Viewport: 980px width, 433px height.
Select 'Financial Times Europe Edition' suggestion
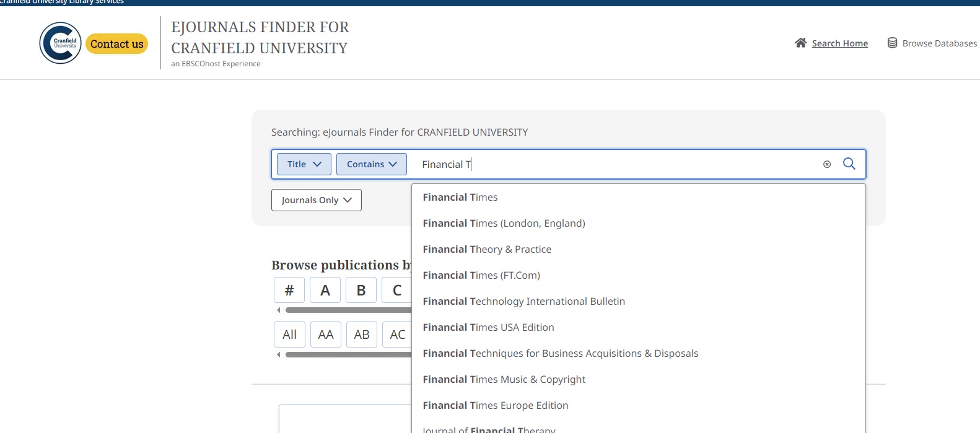coord(638,405)
